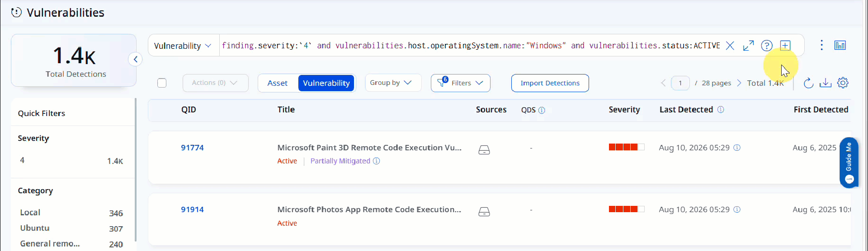The image size is (868, 251).
Task: Click Microsoft Photos App Remote Code Execution title
Action: (369, 209)
